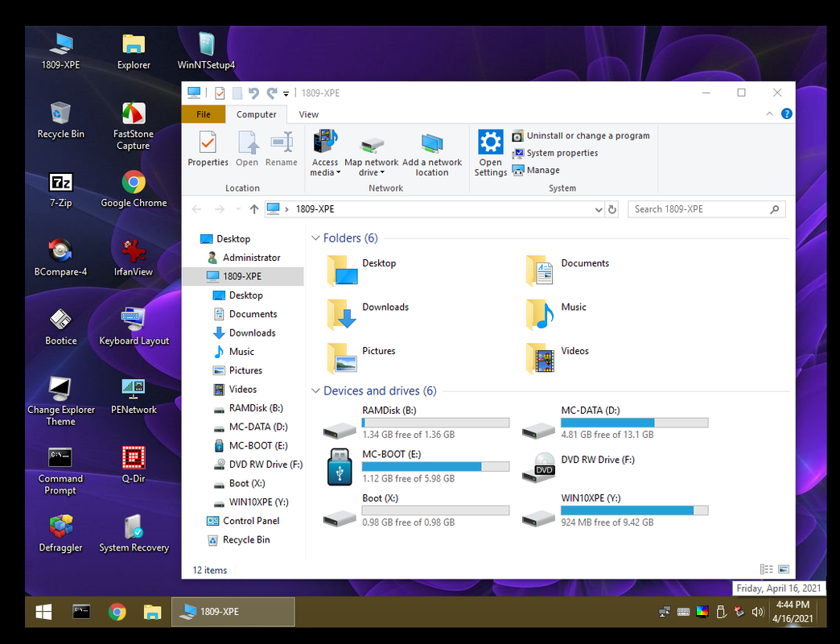Select RAMDisk (B:) drive usage bar
The height and width of the screenshot is (644, 840).
435,423
